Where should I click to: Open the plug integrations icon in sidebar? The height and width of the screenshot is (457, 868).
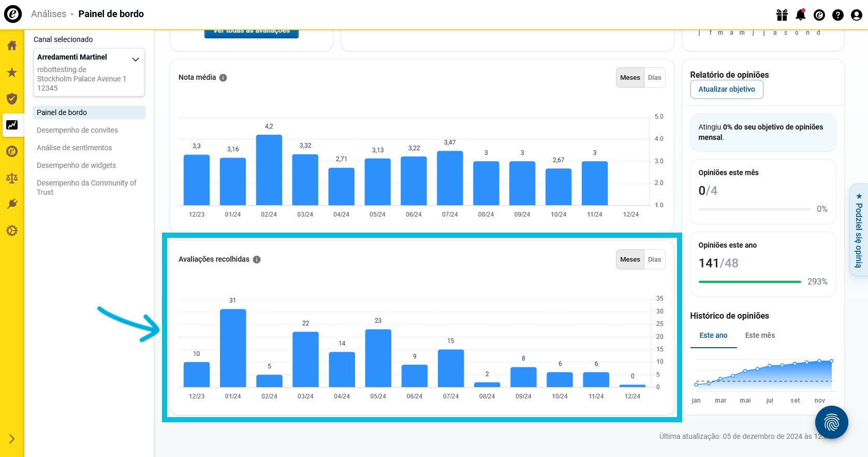coord(12,204)
